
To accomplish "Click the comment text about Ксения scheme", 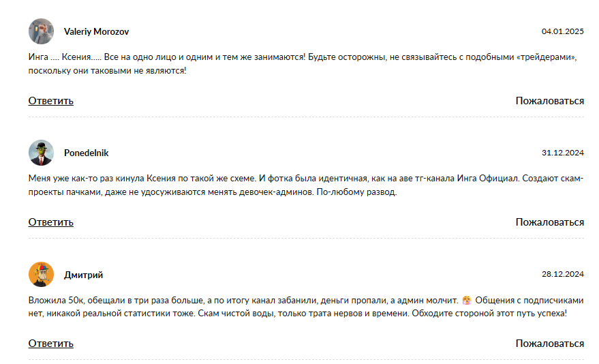I will (305, 185).
